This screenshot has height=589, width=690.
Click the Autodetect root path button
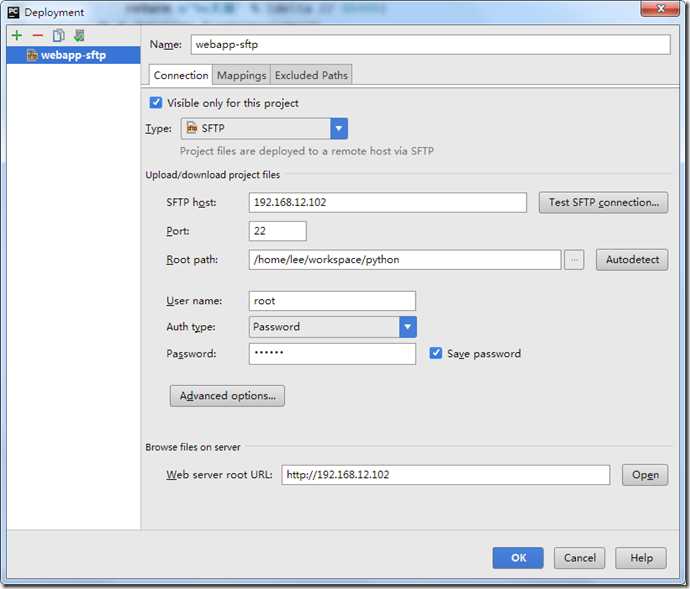coord(632,260)
